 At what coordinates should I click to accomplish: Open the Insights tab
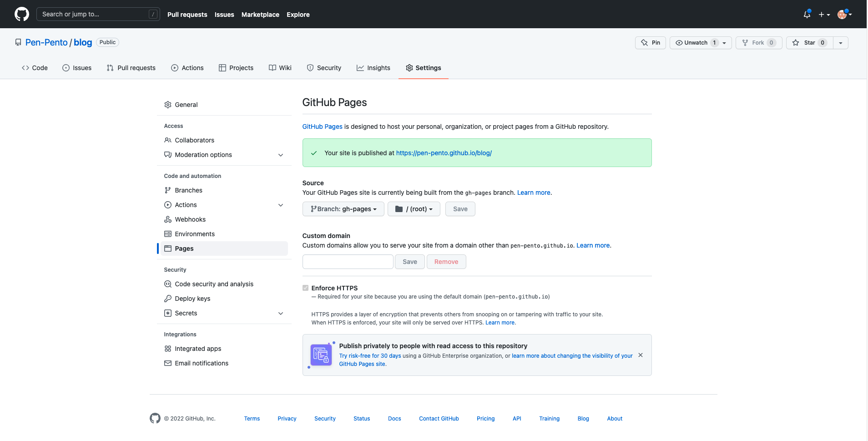[373, 68]
